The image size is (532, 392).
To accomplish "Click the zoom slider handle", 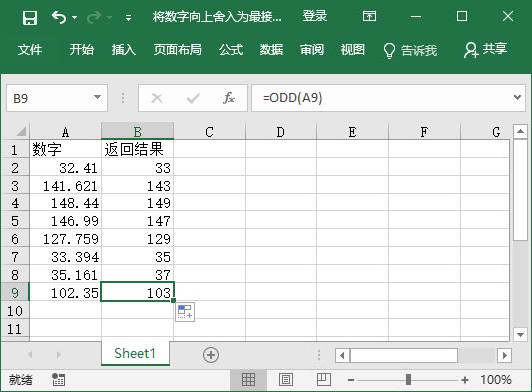I will [x=409, y=379].
